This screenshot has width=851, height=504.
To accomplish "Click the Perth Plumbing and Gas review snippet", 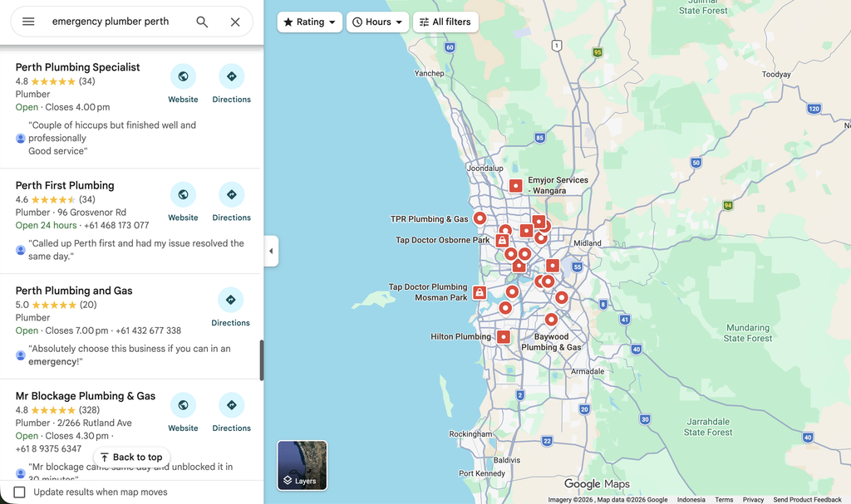I will point(129,355).
